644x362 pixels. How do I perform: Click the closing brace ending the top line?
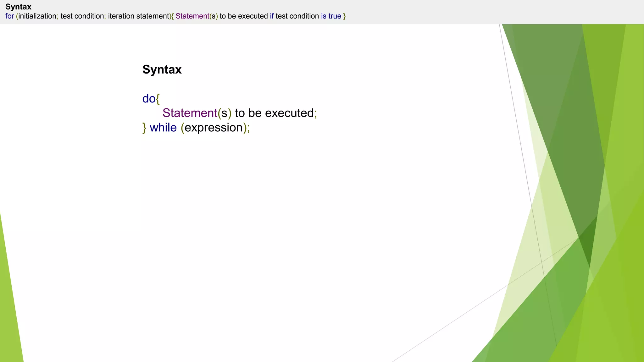pos(344,16)
